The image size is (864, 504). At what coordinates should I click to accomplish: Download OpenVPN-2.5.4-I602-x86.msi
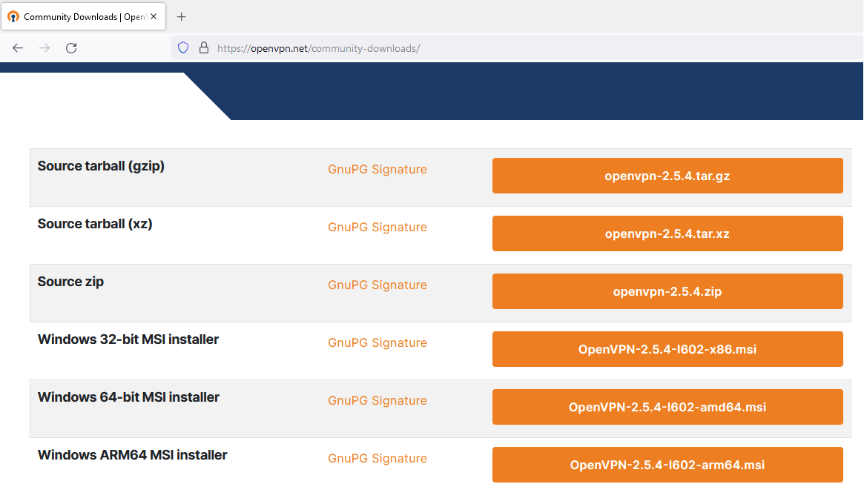(x=667, y=349)
